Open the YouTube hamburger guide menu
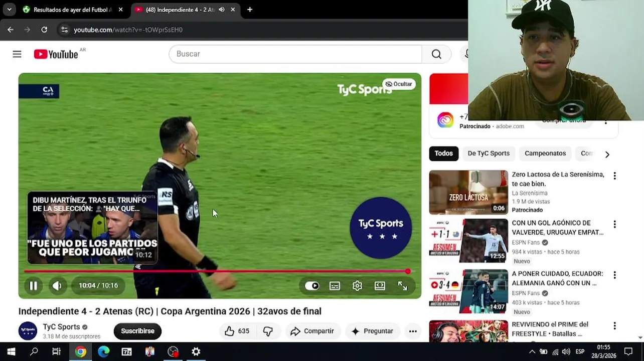Viewport: 644px width, 361px height. [x=17, y=54]
